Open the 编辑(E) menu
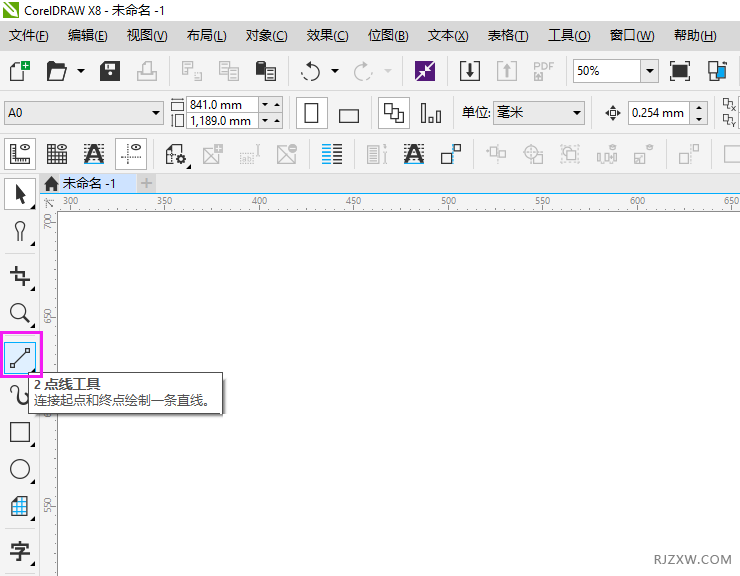Screen dimensions: 740x576 point(87,35)
